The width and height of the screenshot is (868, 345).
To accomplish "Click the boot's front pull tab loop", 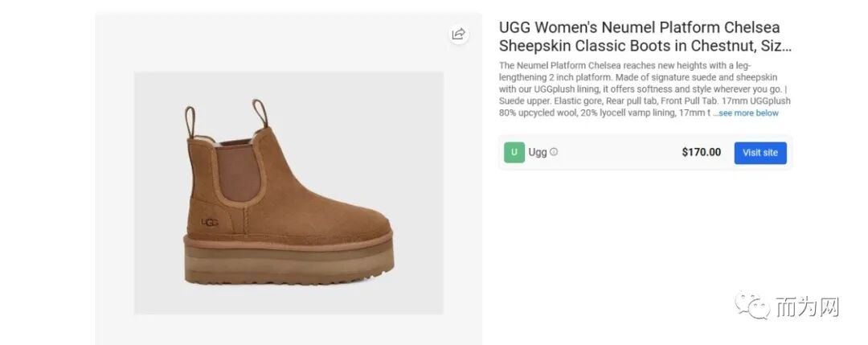I will (x=260, y=114).
